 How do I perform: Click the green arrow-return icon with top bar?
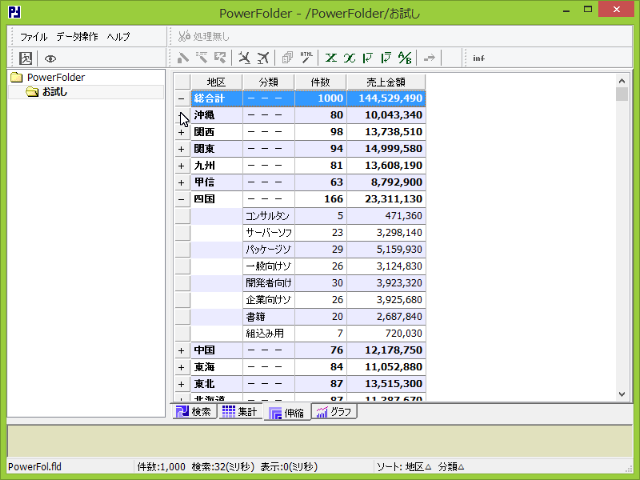coord(386,58)
